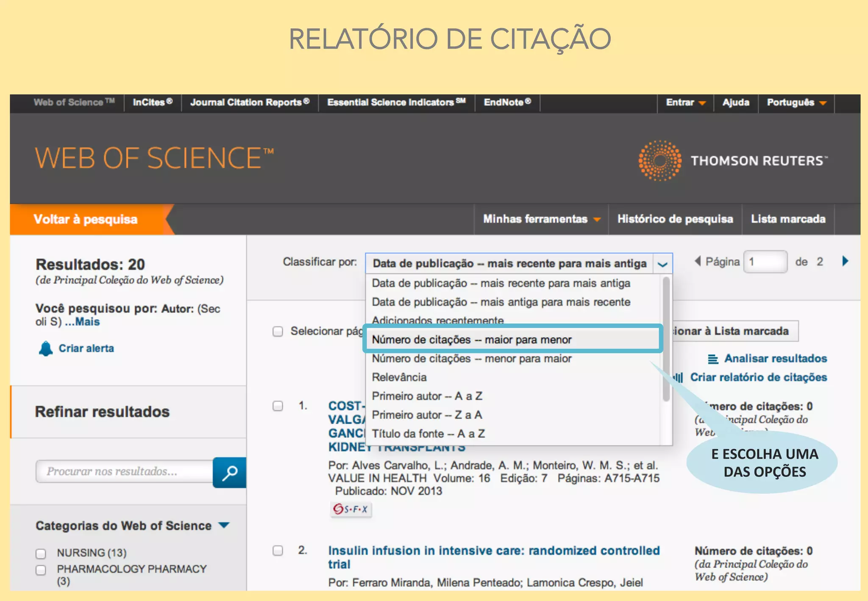Open Histórico de pesquisa
This screenshot has width=868, height=601.
[675, 219]
